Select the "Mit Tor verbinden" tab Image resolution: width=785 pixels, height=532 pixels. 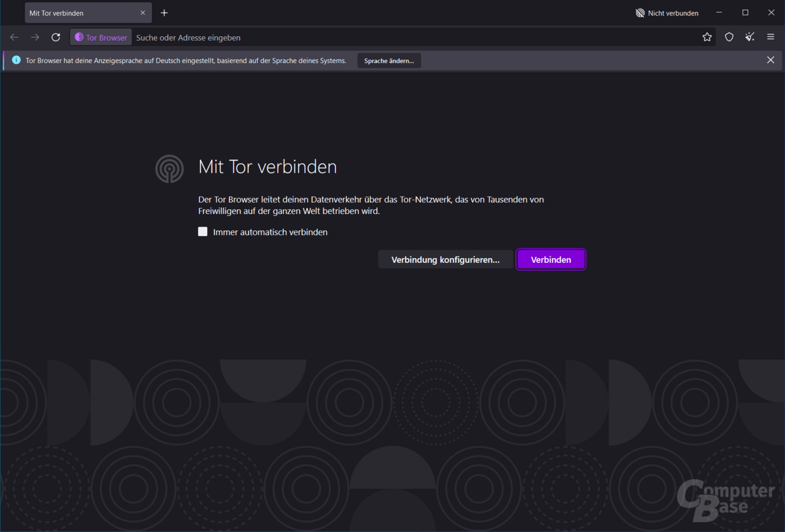point(88,13)
